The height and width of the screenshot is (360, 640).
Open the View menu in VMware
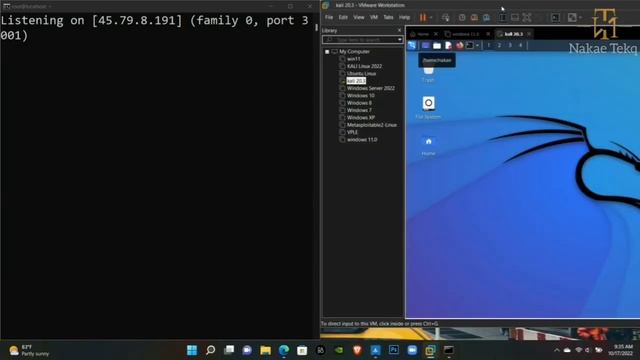(x=359, y=17)
